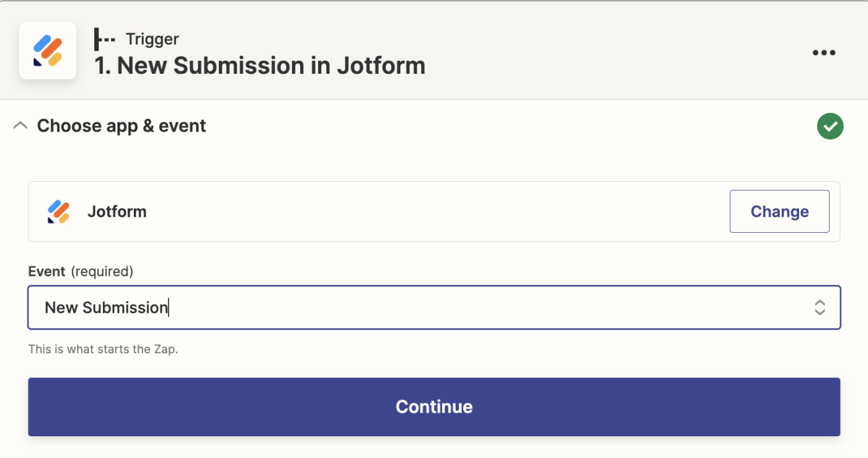Viewport: 868px width, 458px height.
Task: Click the step title New Submission in Jotform
Action: coord(260,65)
